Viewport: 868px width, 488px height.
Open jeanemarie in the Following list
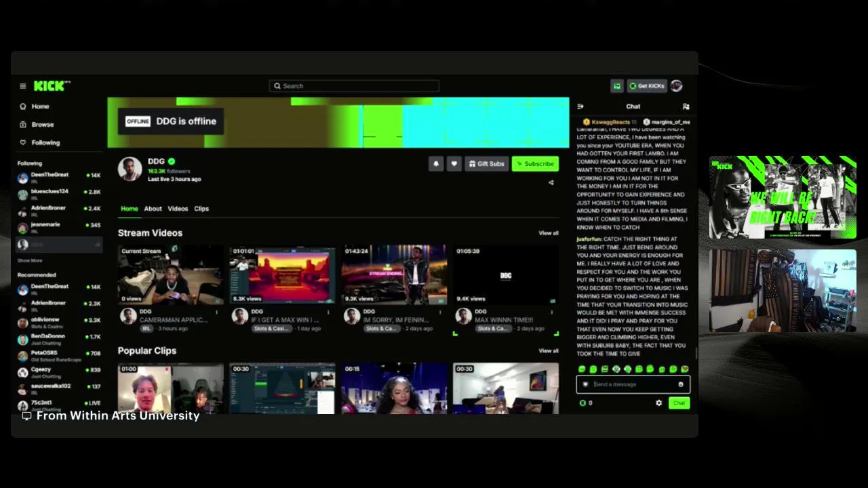pos(59,227)
